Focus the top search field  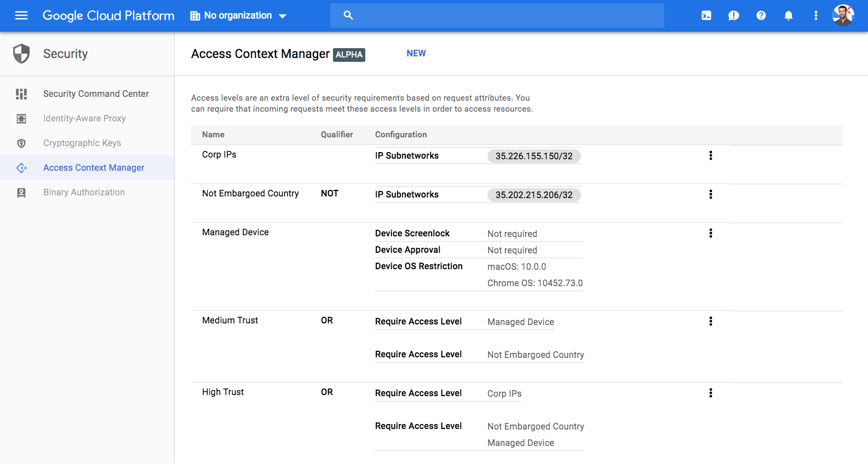pos(504,15)
